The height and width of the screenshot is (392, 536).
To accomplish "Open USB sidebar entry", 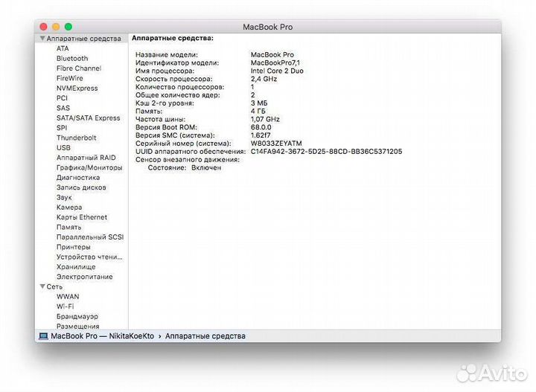I will [63, 147].
